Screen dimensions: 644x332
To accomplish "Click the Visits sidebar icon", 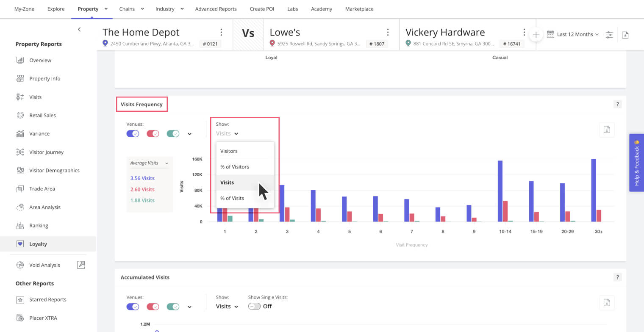I will point(20,97).
